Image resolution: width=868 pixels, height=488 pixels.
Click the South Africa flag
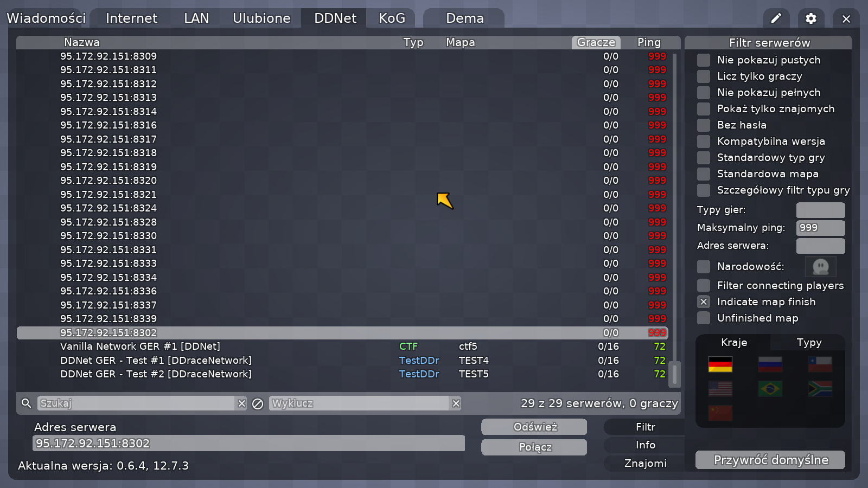tap(820, 389)
